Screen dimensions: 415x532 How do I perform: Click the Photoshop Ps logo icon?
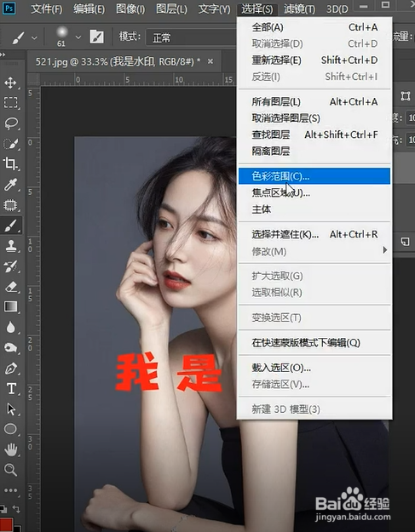point(9,9)
